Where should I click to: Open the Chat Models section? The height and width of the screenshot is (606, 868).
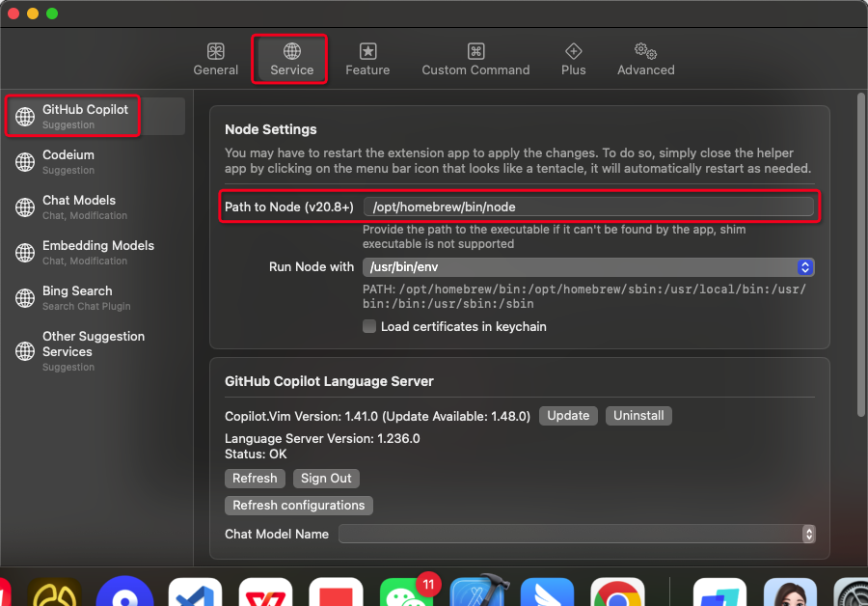click(x=96, y=207)
